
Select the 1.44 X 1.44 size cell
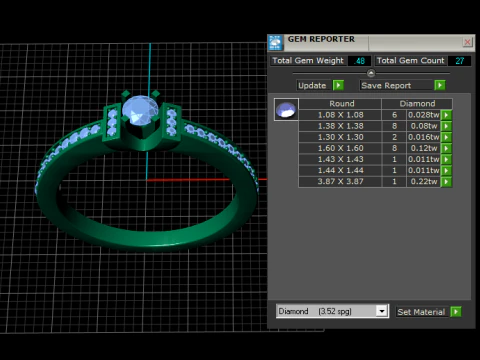click(x=340, y=170)
